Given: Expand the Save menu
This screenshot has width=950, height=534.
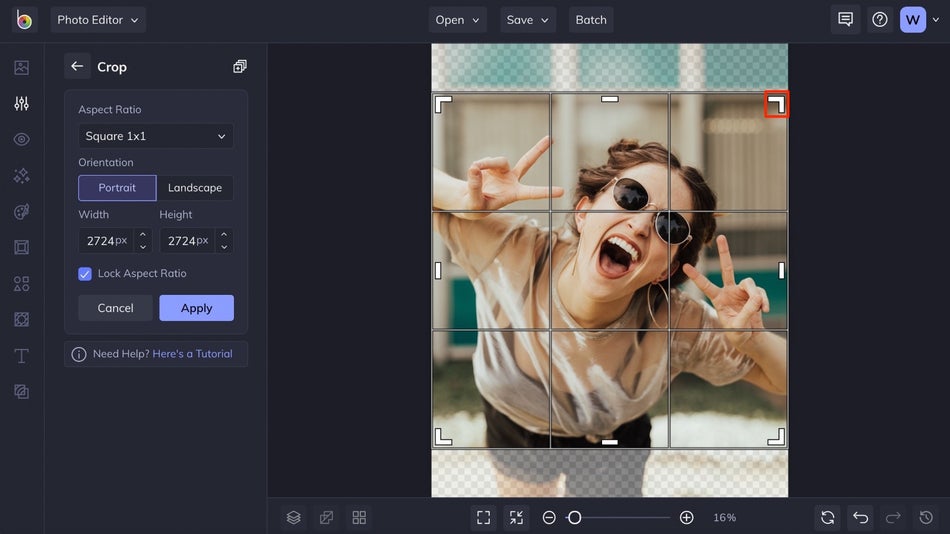Looking at the screenshot, I should coord(529,20).
